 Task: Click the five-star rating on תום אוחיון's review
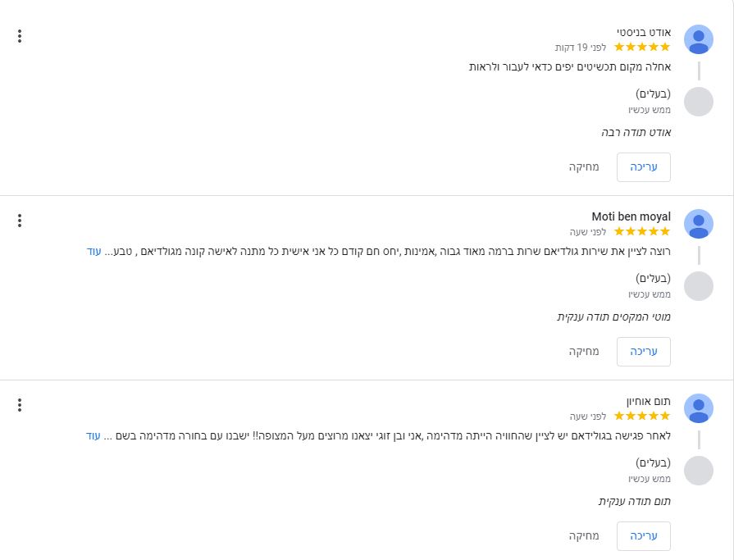(x=642, y=417)
